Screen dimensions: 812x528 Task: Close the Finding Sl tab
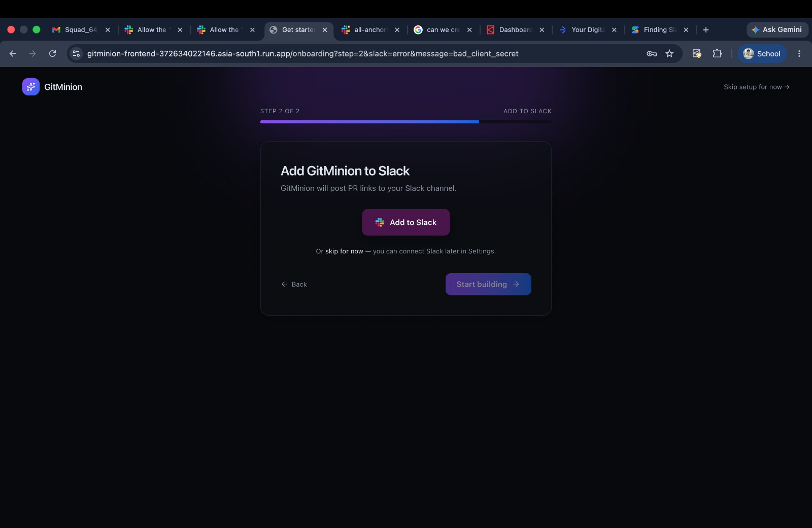(686, 29)
